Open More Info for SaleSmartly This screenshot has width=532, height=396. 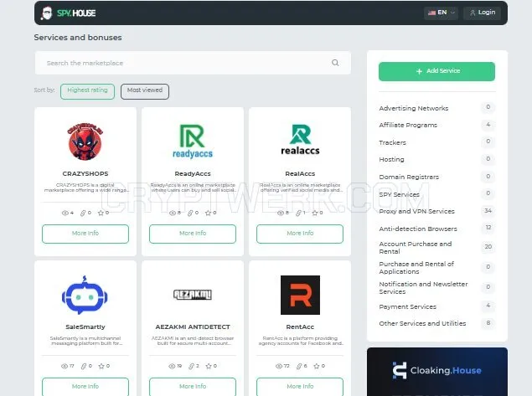(x=85, y=387)
